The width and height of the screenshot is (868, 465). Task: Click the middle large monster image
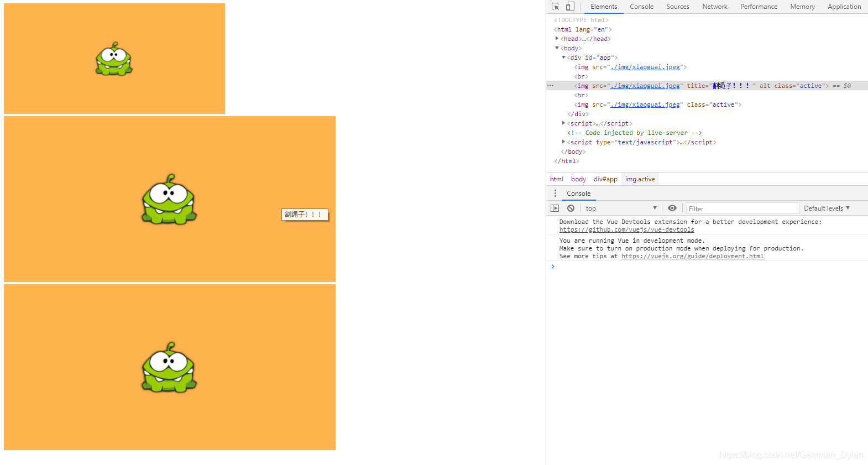point(170,199)
